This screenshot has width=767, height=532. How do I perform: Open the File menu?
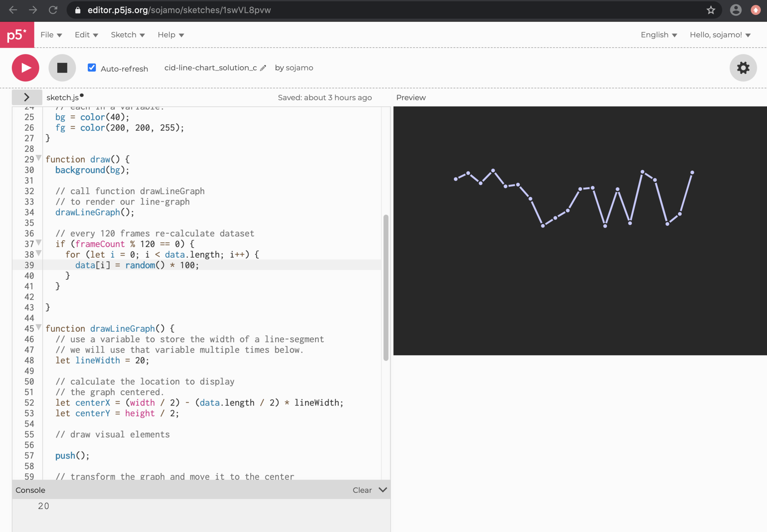point(51,35)
